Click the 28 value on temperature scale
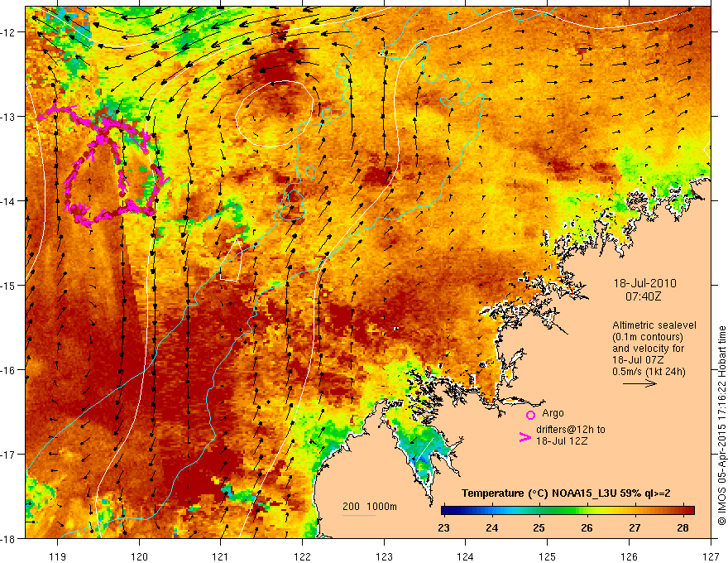Viewport: 728px width, 563px height. point(682,527)
